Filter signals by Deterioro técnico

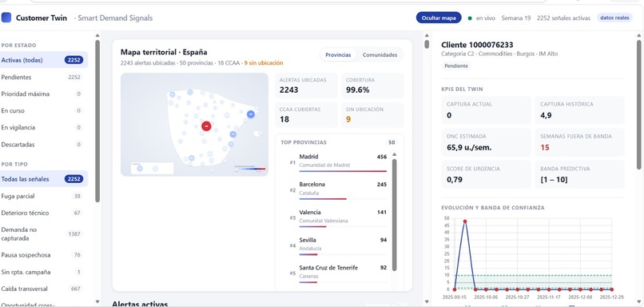(x=44, y=213)
